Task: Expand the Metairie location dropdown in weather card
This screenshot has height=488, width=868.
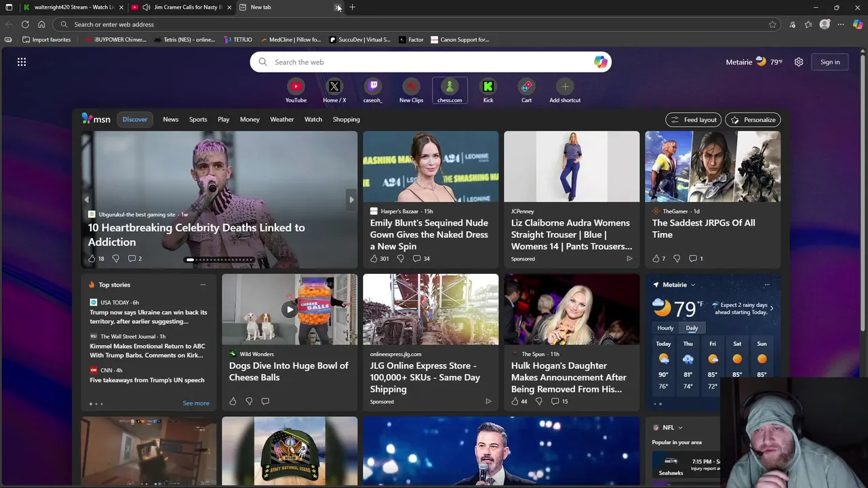Action: click(x=692, y=285)
